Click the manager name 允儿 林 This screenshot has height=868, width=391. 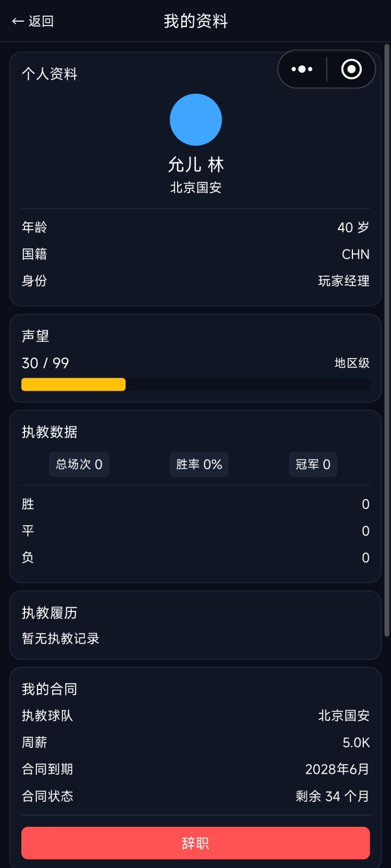(195, 164)
